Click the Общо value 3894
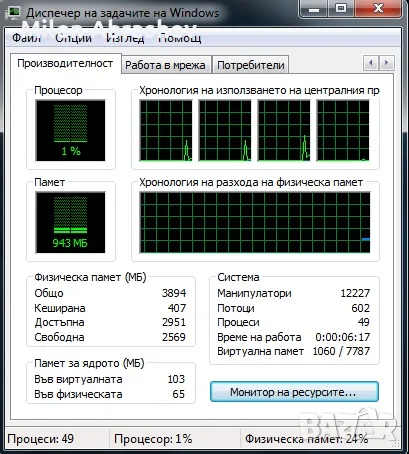409x454 pixels. (174, 293)
